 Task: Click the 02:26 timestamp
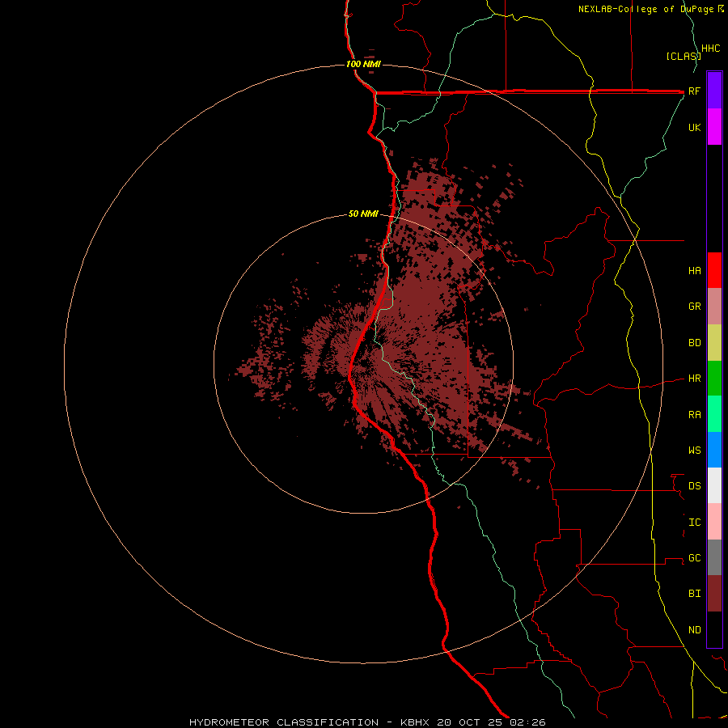527,722
